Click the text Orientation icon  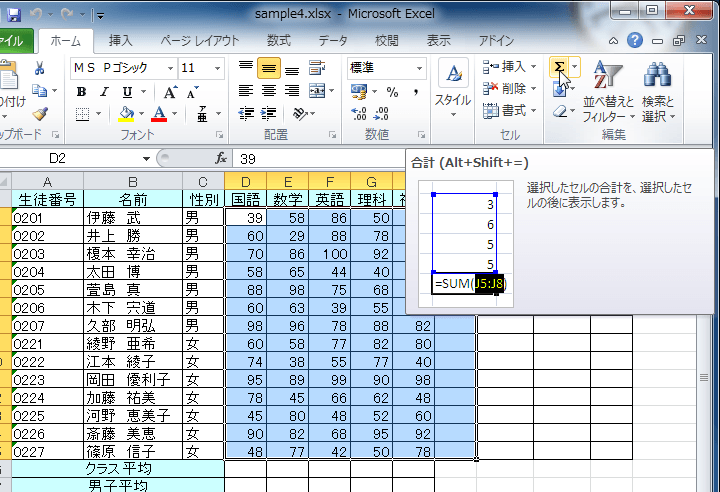[x=299, y=113]
